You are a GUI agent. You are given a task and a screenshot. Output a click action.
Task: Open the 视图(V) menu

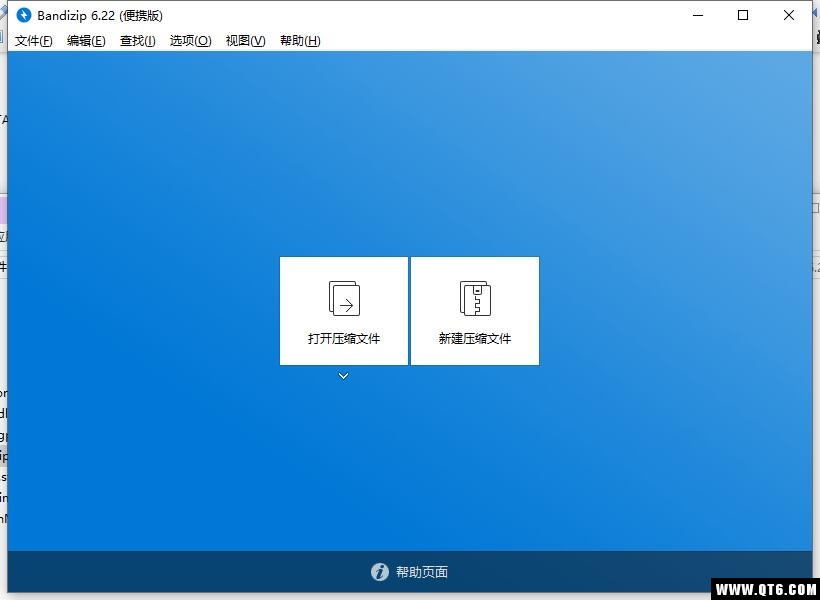click(245, 41)
